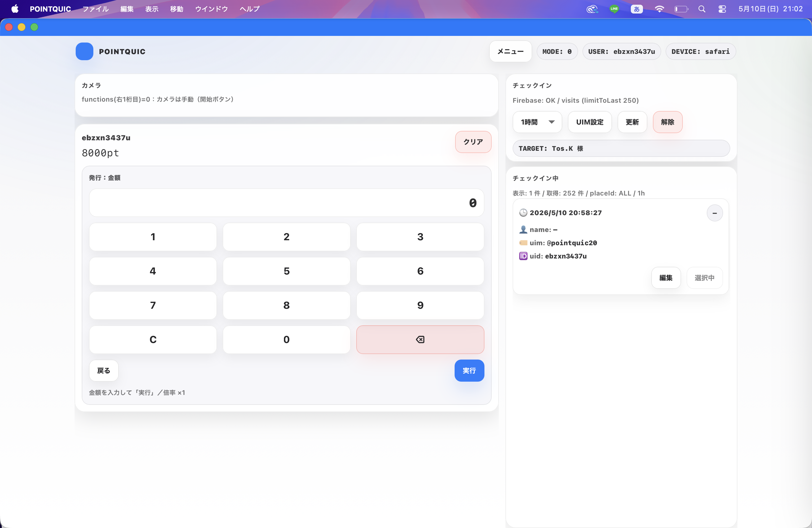
Task: Click the person icon beside name field
Action: [x=523, y=229]
